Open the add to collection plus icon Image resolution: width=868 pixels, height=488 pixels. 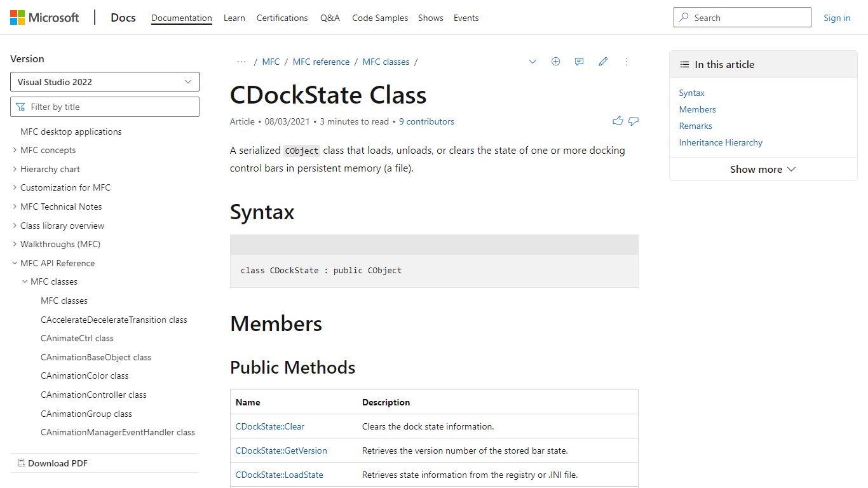click(555, 62)
